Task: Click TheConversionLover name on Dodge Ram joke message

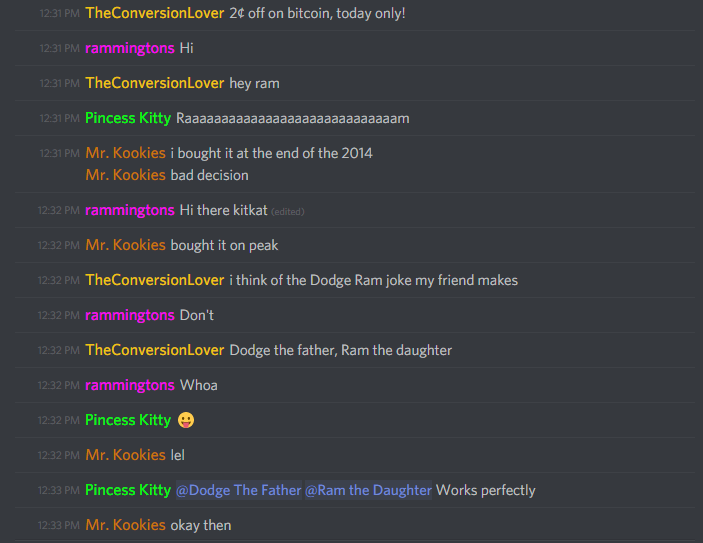Action: tap(155, 280)
